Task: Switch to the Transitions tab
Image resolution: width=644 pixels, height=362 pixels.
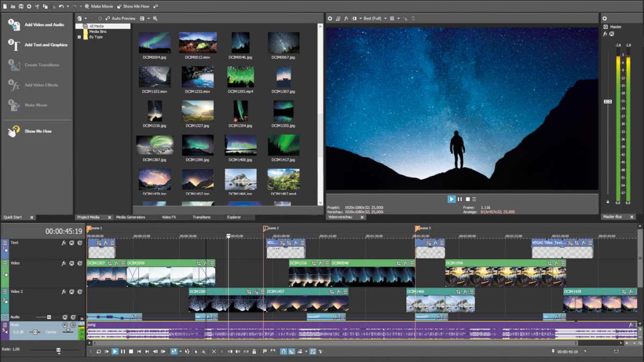Action: coord(201,217)
